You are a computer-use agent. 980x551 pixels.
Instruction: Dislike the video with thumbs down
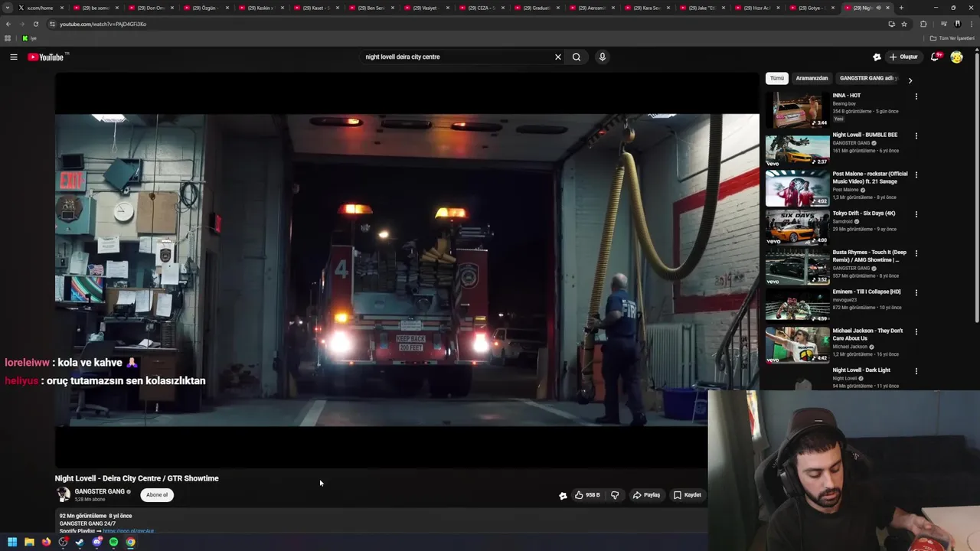click(x=615, y=495)
